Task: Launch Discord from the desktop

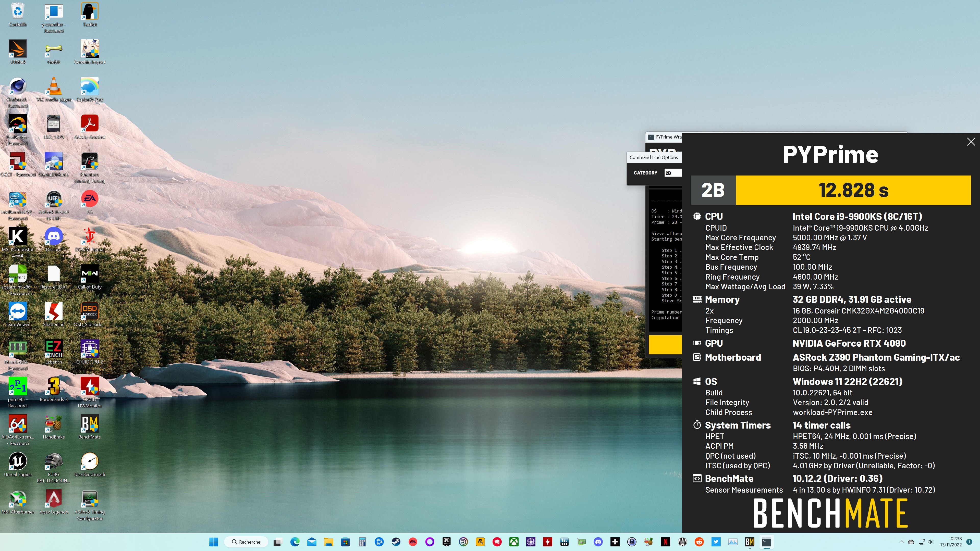Action: (x=54, y=240)
